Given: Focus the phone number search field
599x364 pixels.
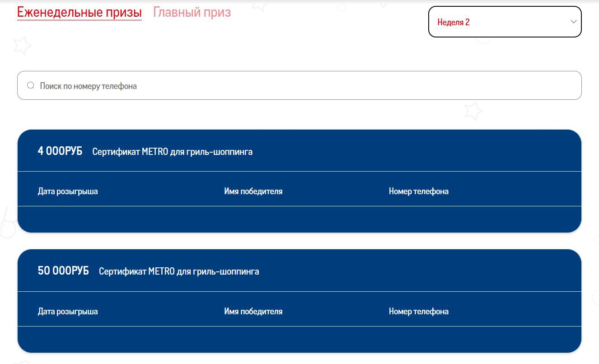Looking at the screenshot, I should pyautogui.click(x=298, y=85).
